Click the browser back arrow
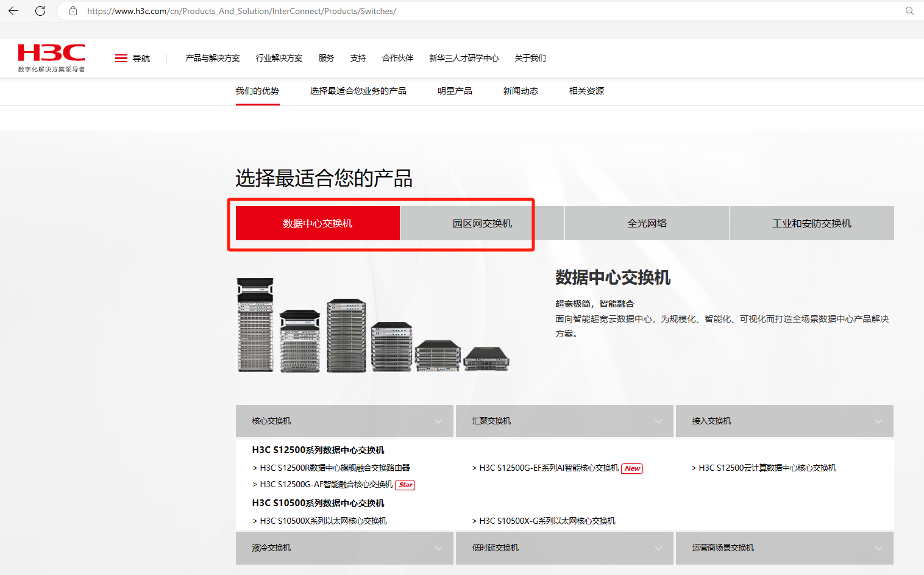The height and width of the screenshot is (575, 924). (13, 11)
